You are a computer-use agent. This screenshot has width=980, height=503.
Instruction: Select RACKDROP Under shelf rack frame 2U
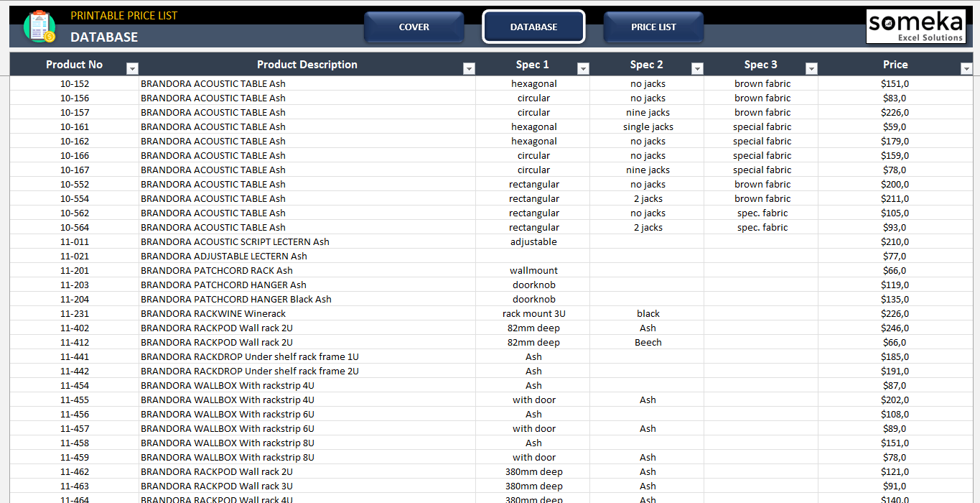coord(307,372)
